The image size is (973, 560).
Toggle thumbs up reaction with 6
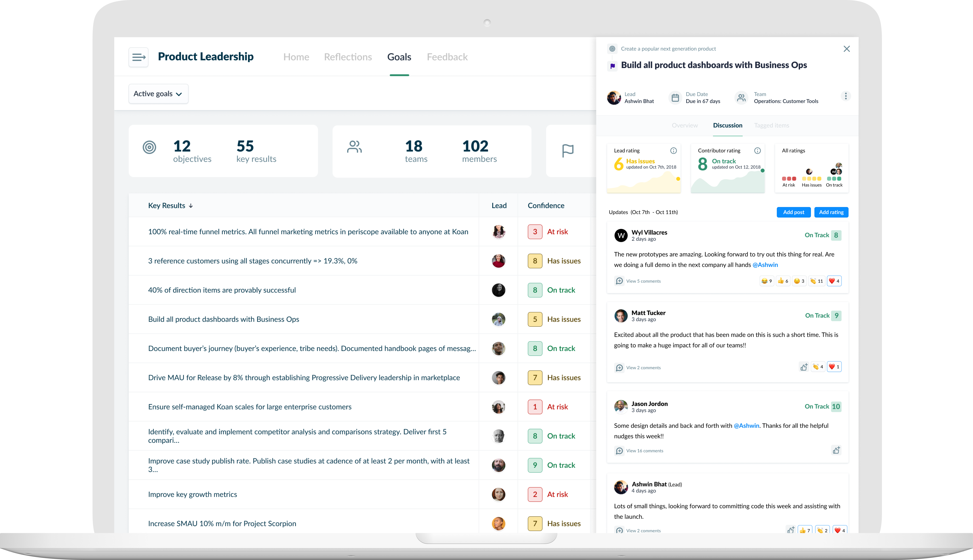tap(783, 281)
